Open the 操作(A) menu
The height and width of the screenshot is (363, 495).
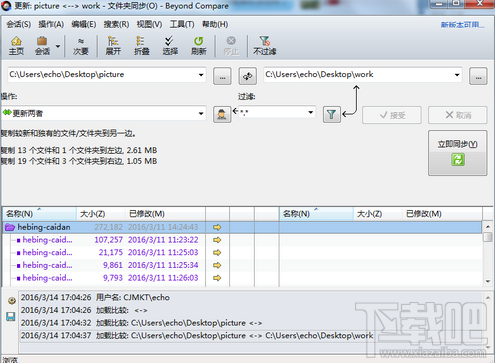pos(51,24)
